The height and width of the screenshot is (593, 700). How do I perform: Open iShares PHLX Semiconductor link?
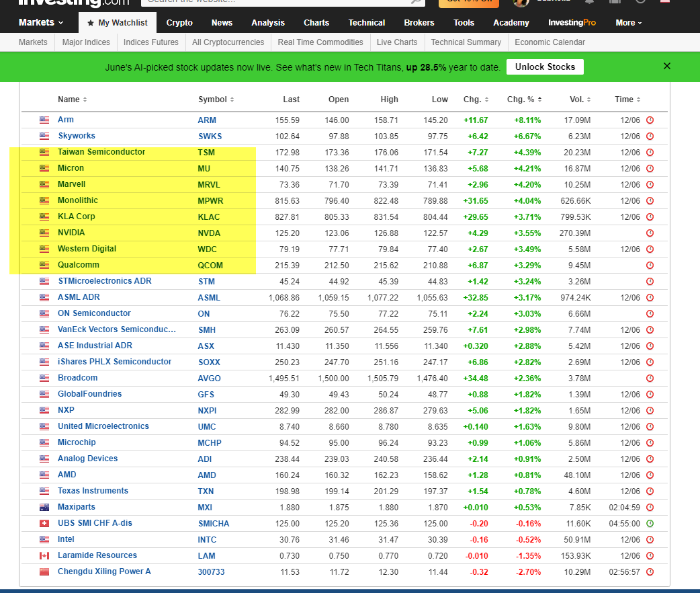pyautogui.click(x=114, y=362)
